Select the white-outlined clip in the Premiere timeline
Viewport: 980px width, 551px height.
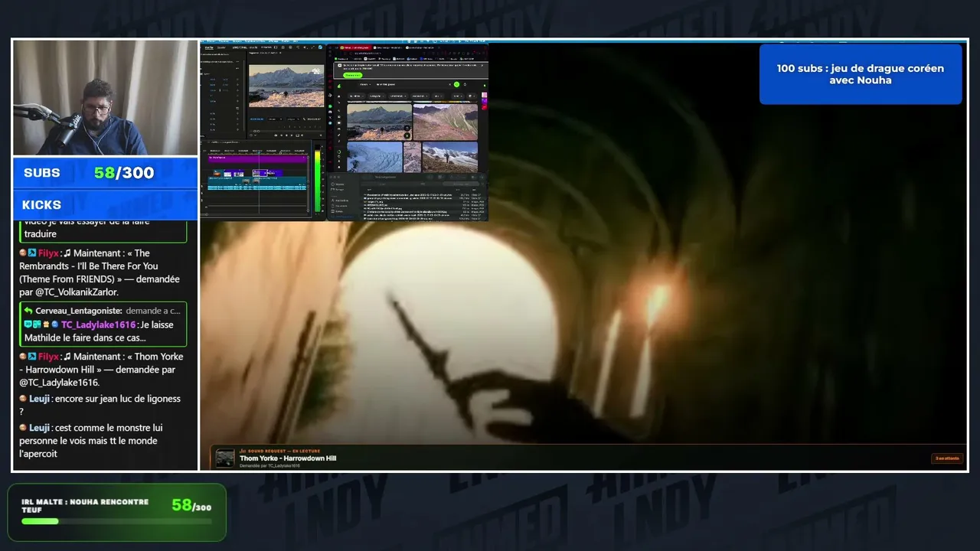point(260,173)
